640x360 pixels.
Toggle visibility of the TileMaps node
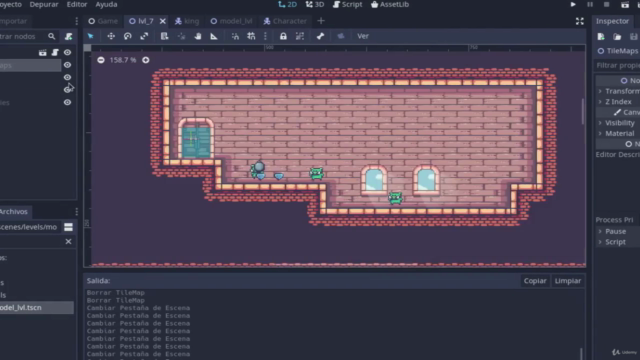pos(67,65)
